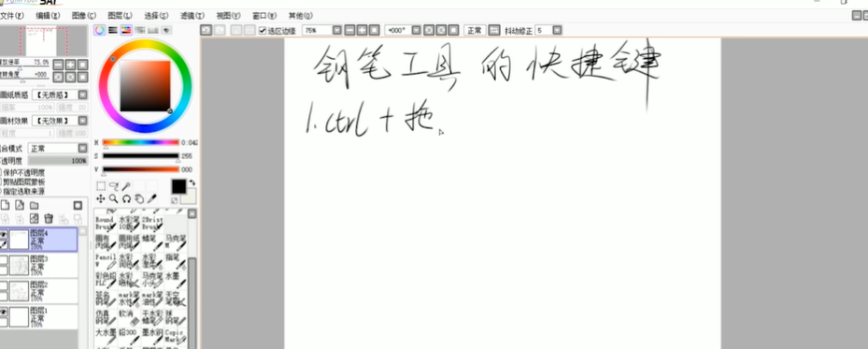Toggle the scratchpad panel icon
Screen dimensions: 868x349
pos(166,30)
